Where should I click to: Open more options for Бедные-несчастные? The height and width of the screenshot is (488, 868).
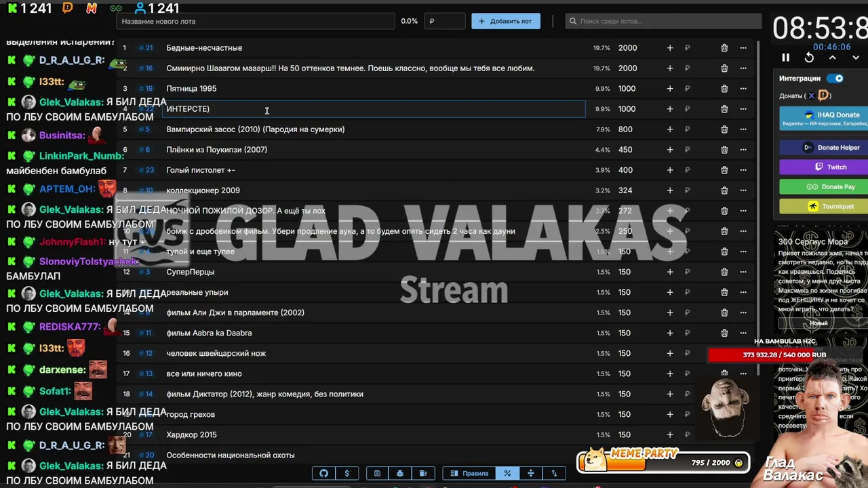tap(743, 48)
